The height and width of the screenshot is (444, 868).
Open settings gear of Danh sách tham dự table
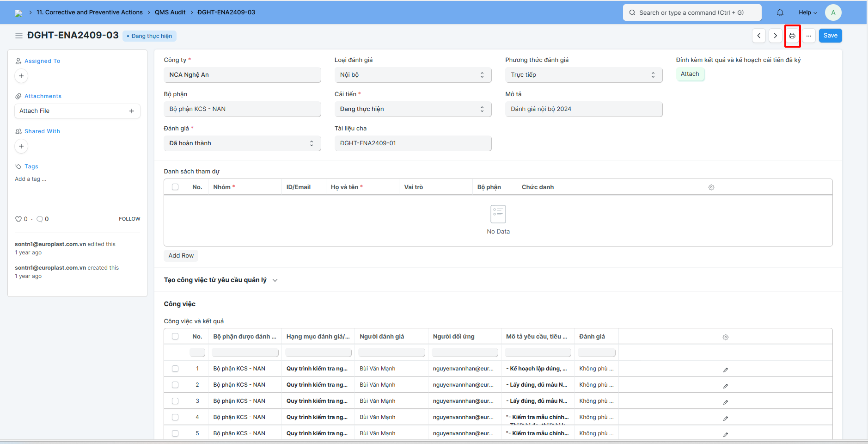pos(711,187)
